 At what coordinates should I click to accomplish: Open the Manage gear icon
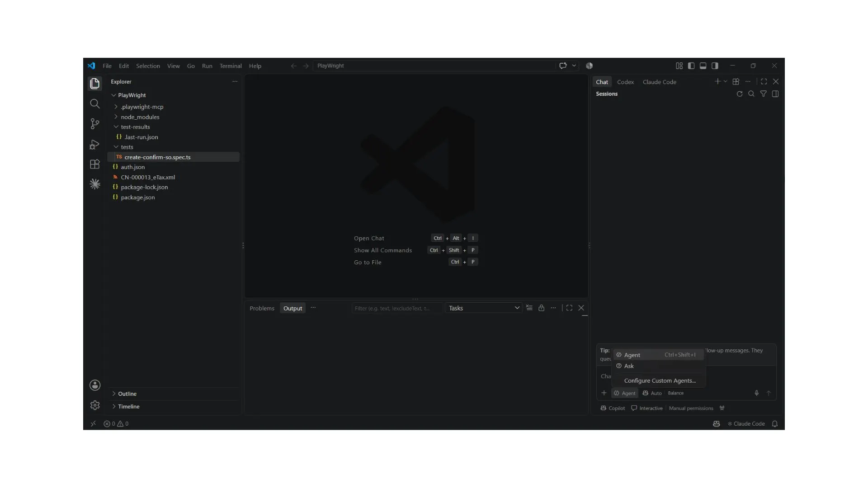94,405
